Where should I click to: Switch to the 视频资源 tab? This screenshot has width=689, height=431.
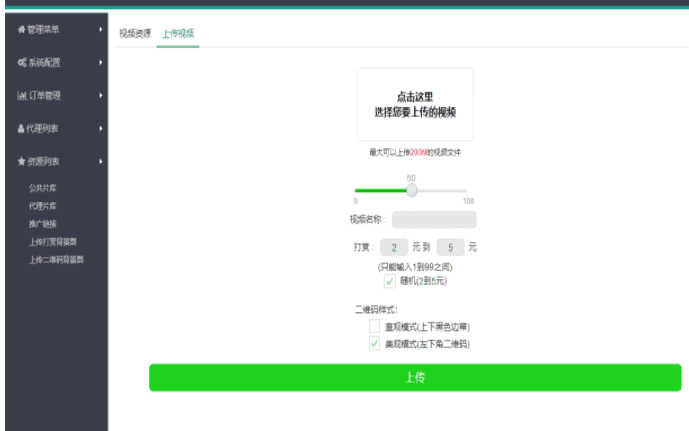click(135, 33)
